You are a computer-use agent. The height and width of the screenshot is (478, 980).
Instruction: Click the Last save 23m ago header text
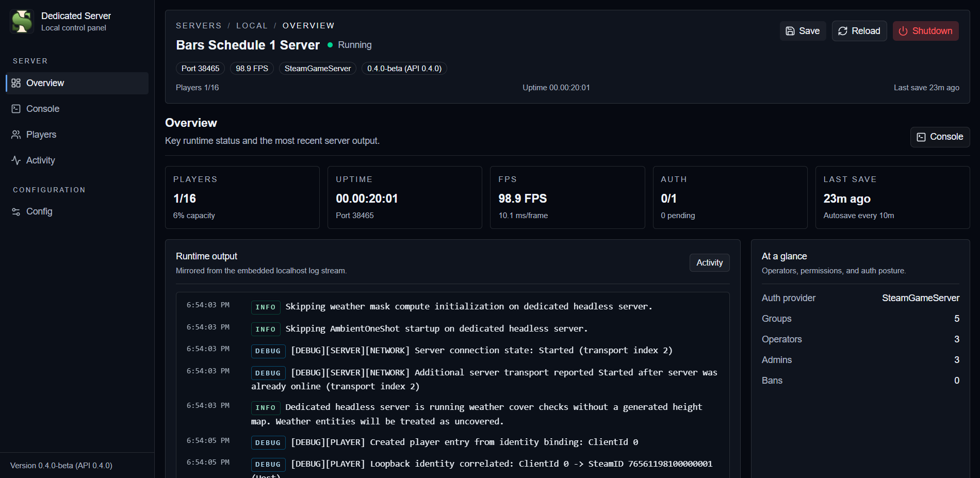click(x=926, y=88)
